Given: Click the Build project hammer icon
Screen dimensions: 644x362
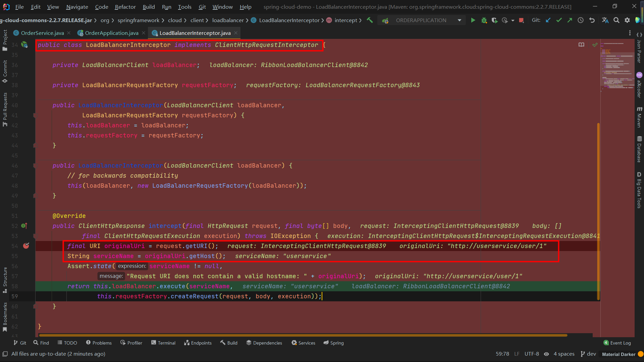Looking at the screenshot, I should [x=370, y=20].
